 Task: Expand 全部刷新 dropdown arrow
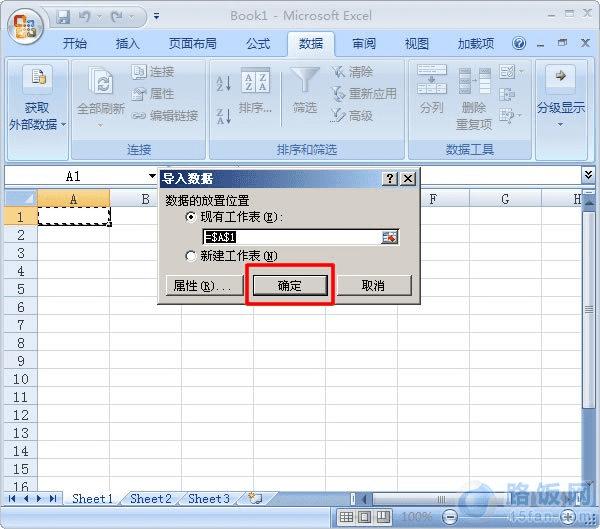(100, 126)
